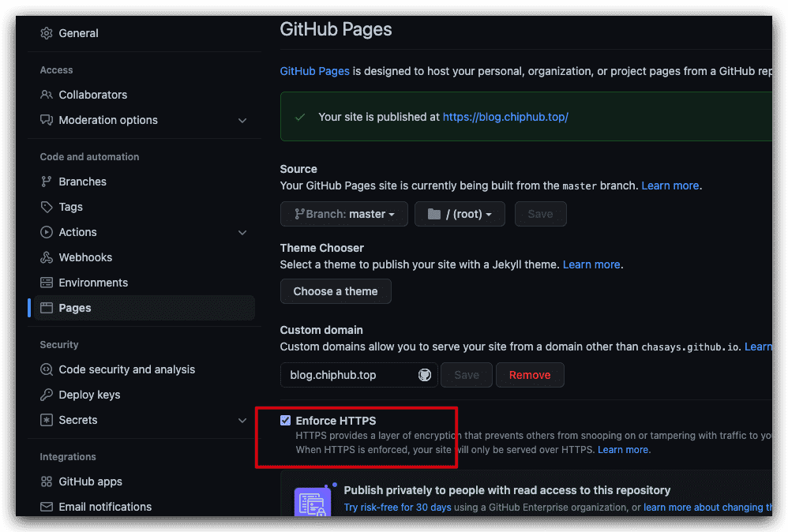Click the Collaborators people icon
Image resolution: width=788 pixels, height=532 pixels.
(47, 95)
